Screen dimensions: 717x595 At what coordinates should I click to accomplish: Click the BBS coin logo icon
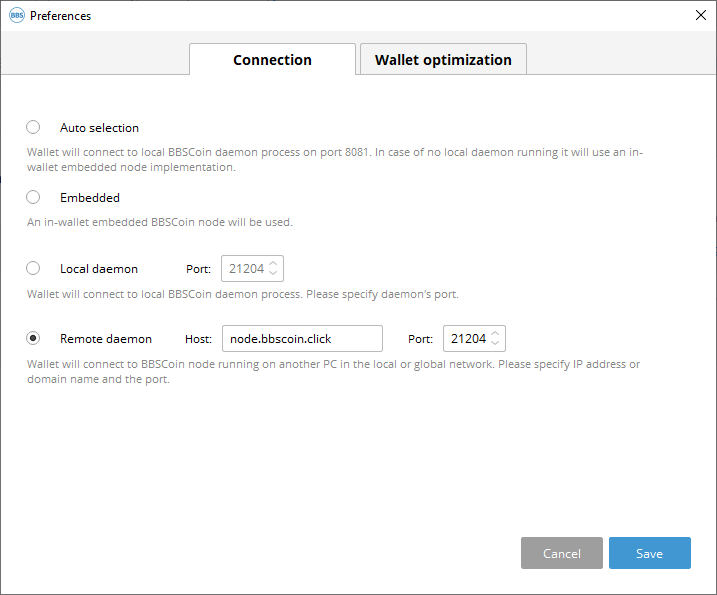tap(16, 16)
